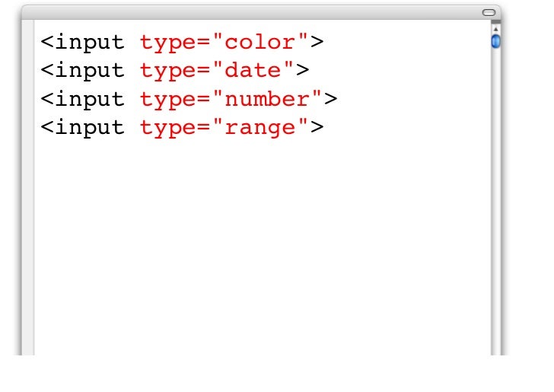
Task: Click the window title bar
Action: tap(261, 13)
